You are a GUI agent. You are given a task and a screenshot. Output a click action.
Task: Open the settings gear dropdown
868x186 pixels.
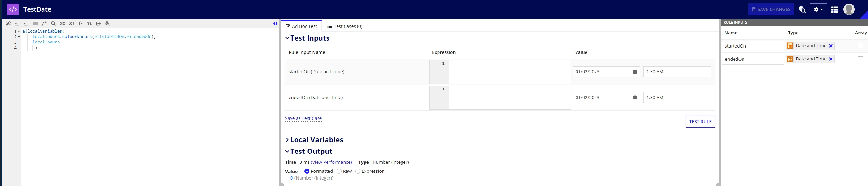[818, 9]
